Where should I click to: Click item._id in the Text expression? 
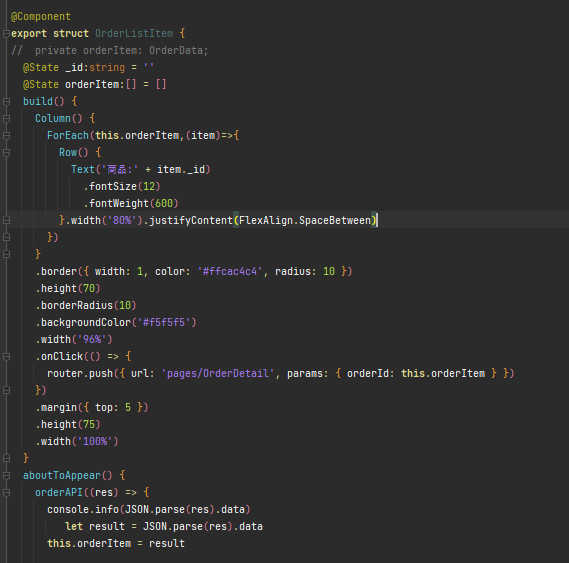pos(181,170)
